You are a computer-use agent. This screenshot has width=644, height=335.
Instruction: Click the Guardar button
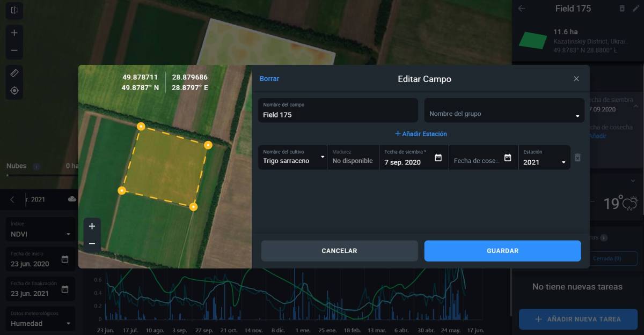click(502, 250)
